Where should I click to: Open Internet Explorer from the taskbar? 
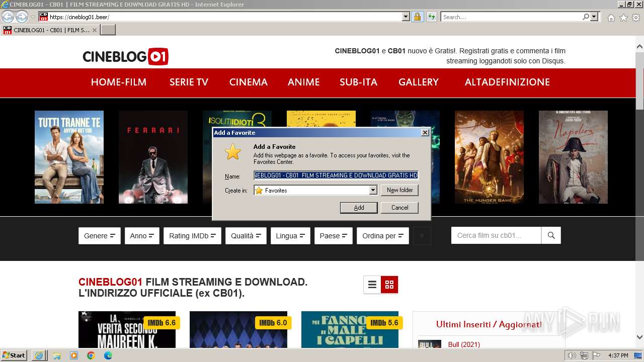(x=39, y=355)
